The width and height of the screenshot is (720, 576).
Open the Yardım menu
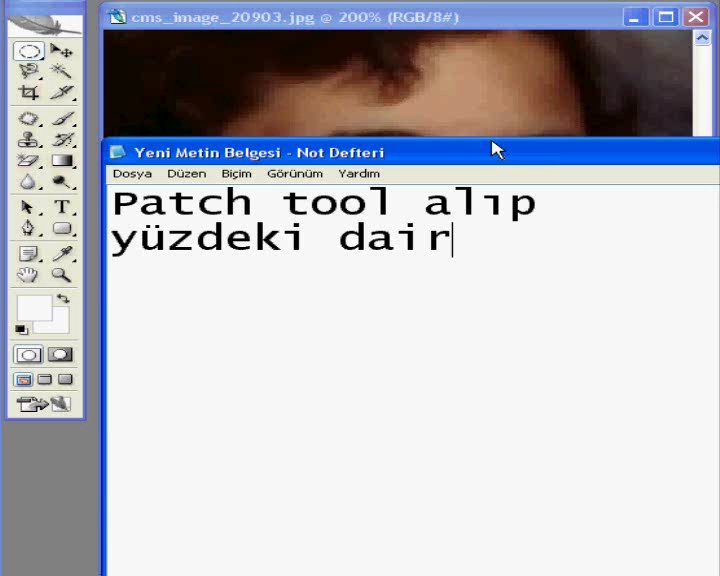(x=359, y=174)
